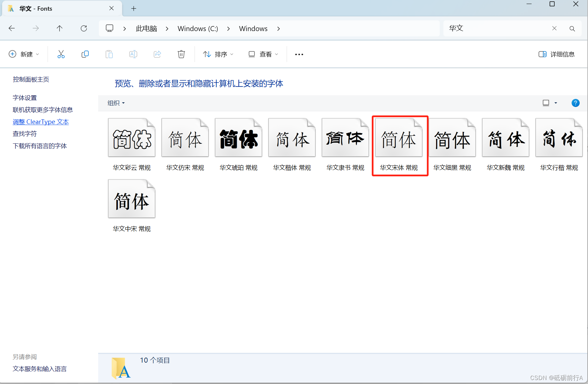Select the 华文琥珀 常规 font
Screen dimensions: 588x384
tap(239, 145)
